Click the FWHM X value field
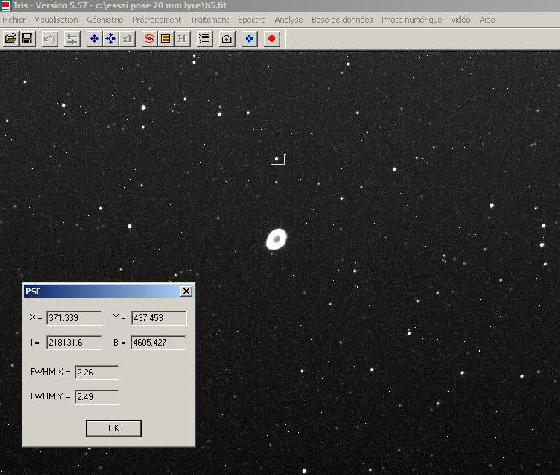This screenshot has height=475, width=560. [x=97, y=372]
